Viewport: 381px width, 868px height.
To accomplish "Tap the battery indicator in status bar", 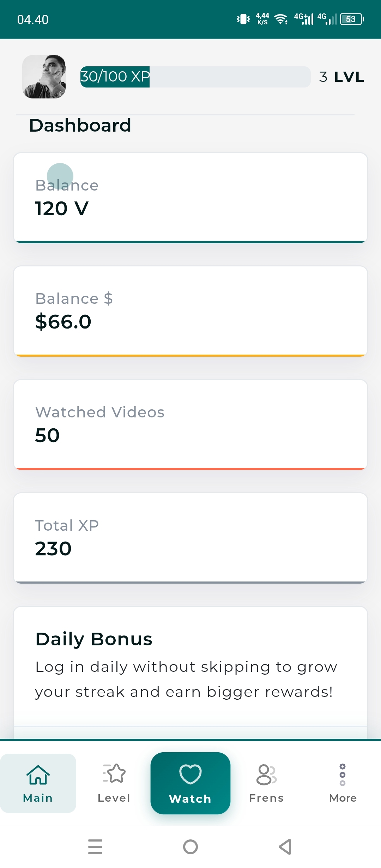I will tap(352, 19).
